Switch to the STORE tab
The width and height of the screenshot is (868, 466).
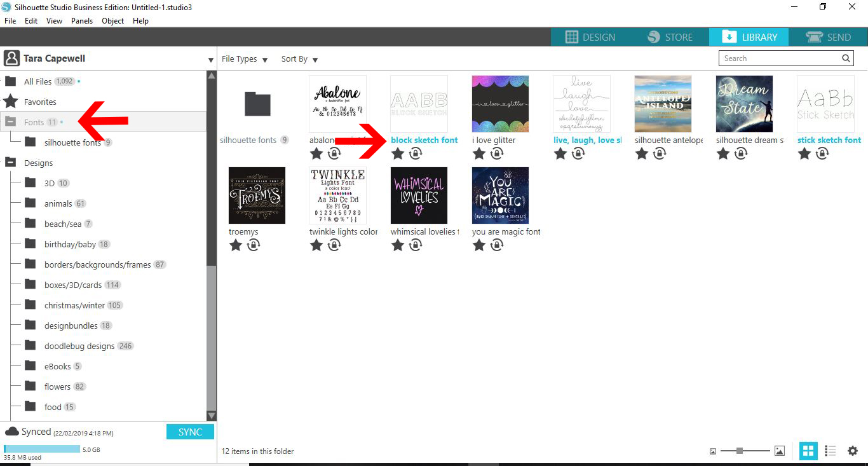pos(670,37)
